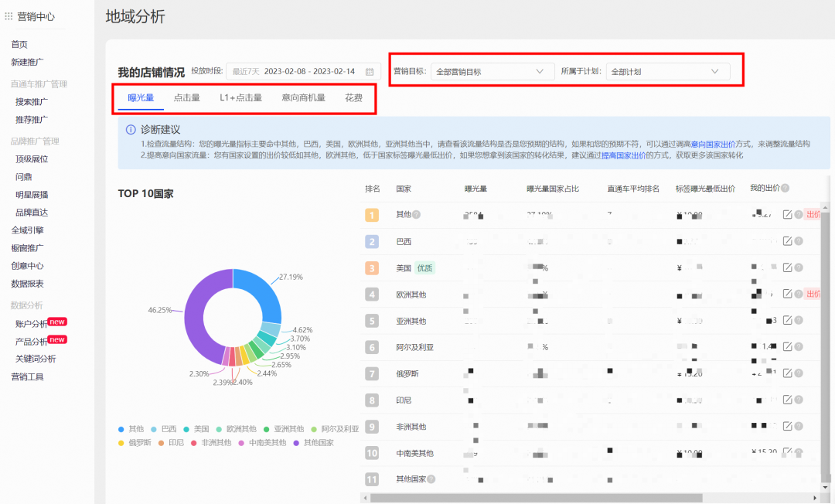
Task: Click the bid help icon in 巴西 row
Action: 799,241
